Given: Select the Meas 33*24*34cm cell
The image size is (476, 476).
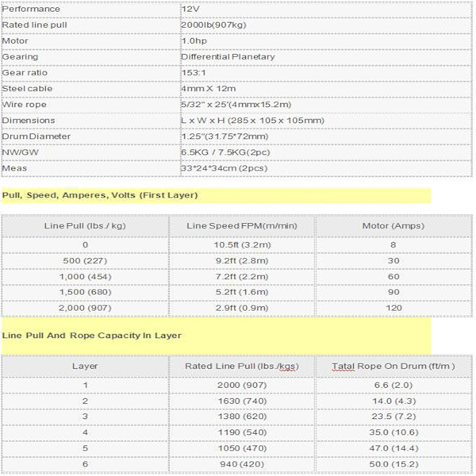Looking at the screenshot, I should [326, 168].
